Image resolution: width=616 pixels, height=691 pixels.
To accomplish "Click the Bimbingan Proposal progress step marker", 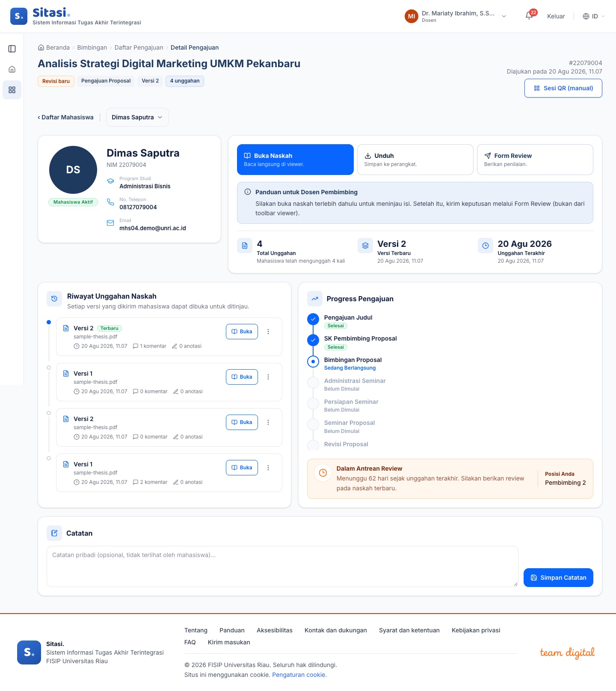I will tap(313, 362).
